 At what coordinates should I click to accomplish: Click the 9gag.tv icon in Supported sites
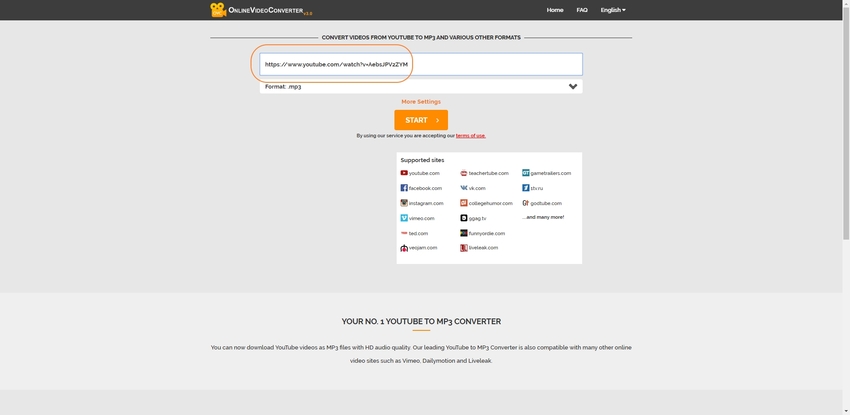click(463, 218)
